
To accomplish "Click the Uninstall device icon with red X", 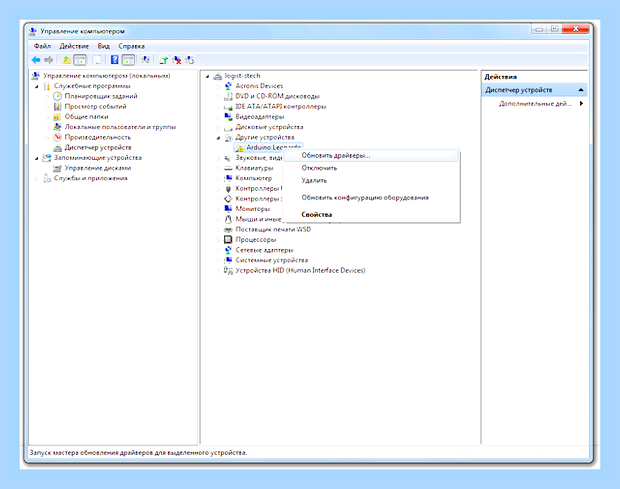I will pyautogui.click(x=177, y=60).
